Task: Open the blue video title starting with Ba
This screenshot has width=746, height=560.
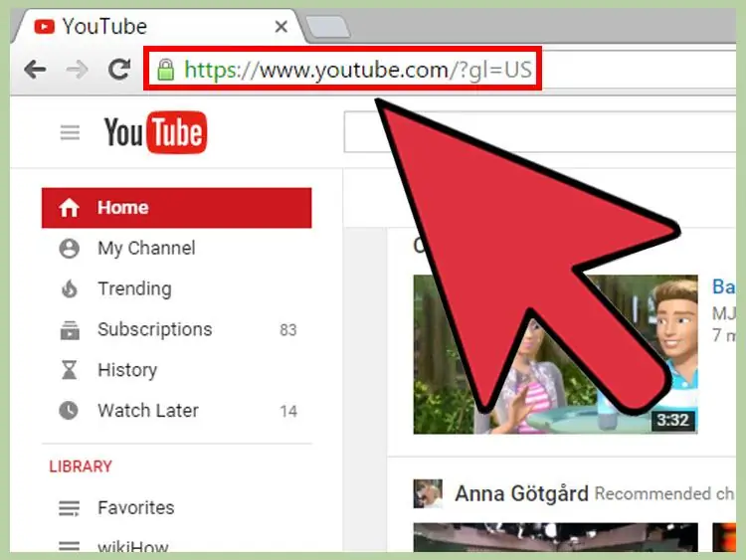Action: [x=724, y=286]
